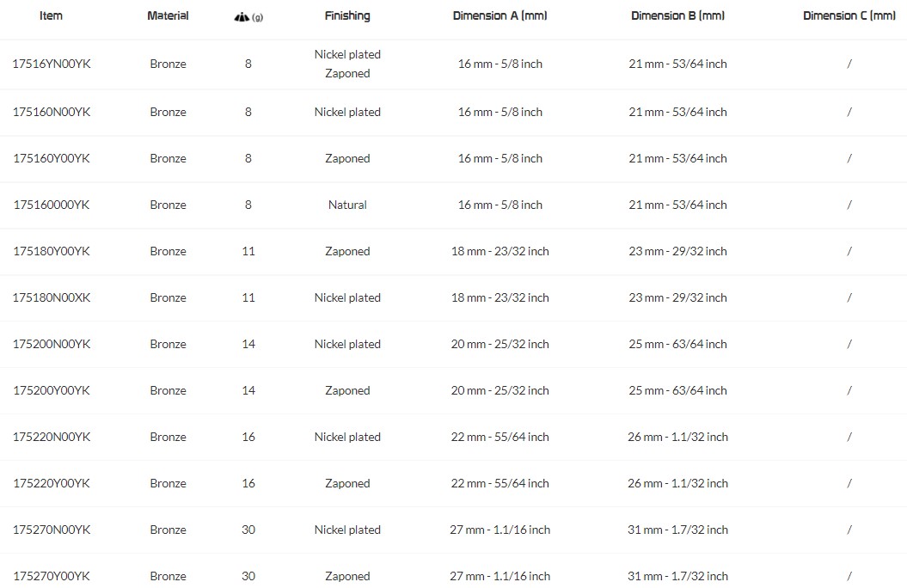Viewport: 907px width, 588px height.
Task: Click item code 175270Y00YK
Action: [52, 576]
